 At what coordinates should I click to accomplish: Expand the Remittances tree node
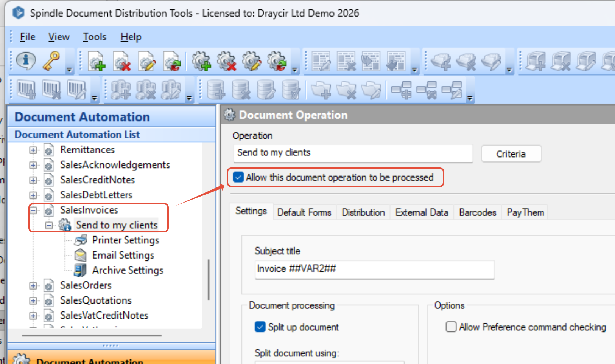point(33,150)
